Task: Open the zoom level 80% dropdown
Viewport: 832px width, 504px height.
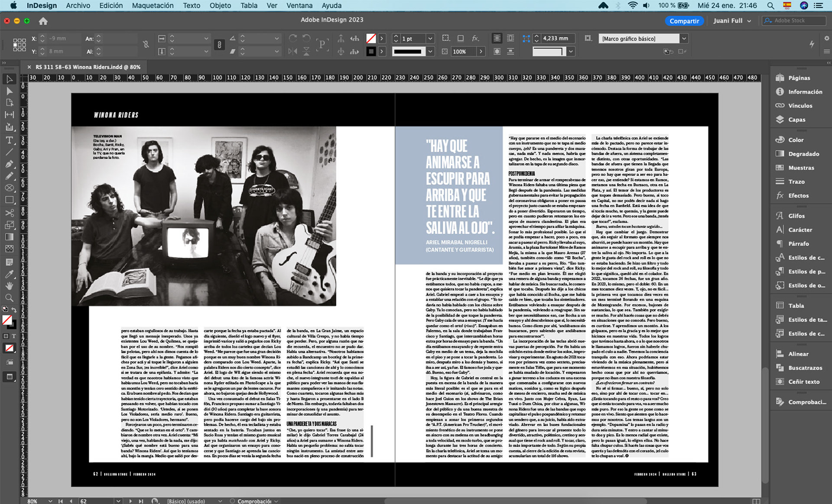Action: (50, 501)
